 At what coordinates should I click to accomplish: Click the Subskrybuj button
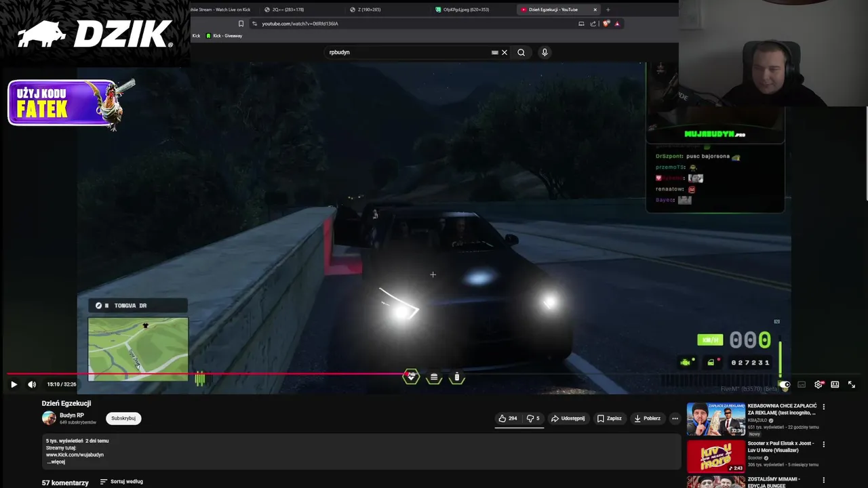pos(123,418)
